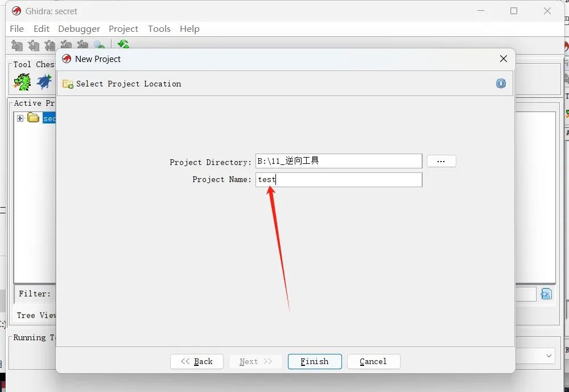This screenshot has height=392, width=569.
Task: Launch the blue dragon tool in Tool Chest
Action: (x=44, y=82)
